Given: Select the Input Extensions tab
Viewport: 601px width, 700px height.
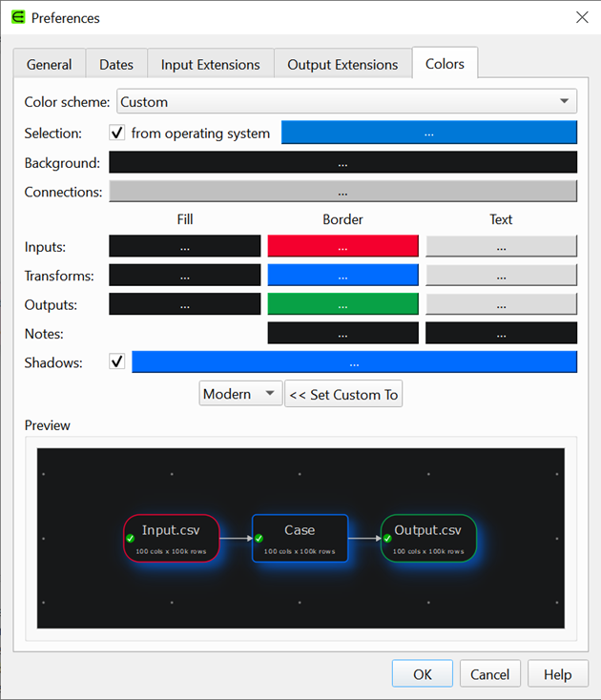Looking at the screenshot, I should click(210, 65).
